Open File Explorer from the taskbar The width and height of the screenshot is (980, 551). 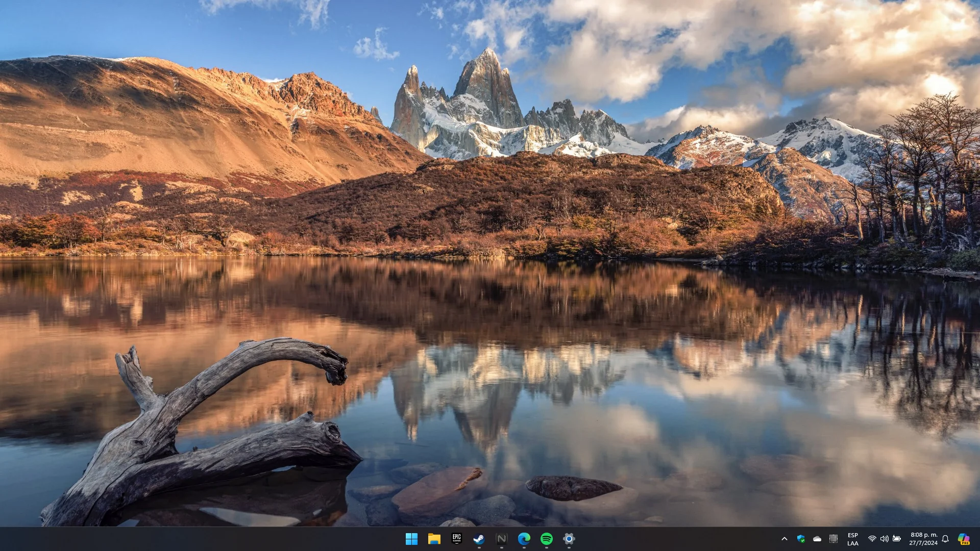click(x=434, y=539)
